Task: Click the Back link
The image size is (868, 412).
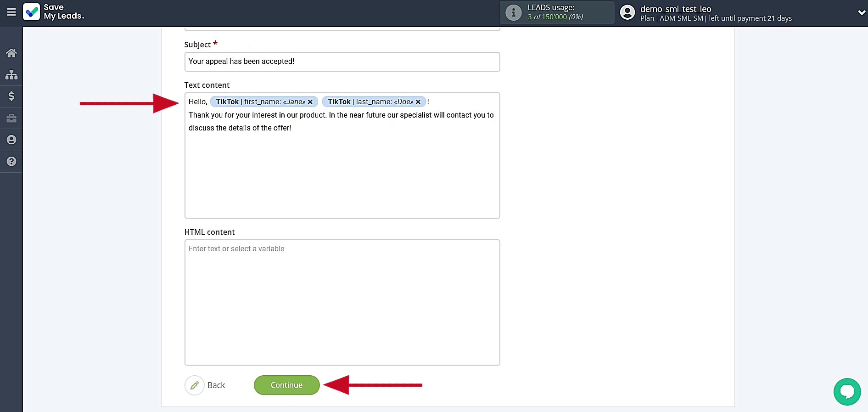Action: tap(216, 385)
